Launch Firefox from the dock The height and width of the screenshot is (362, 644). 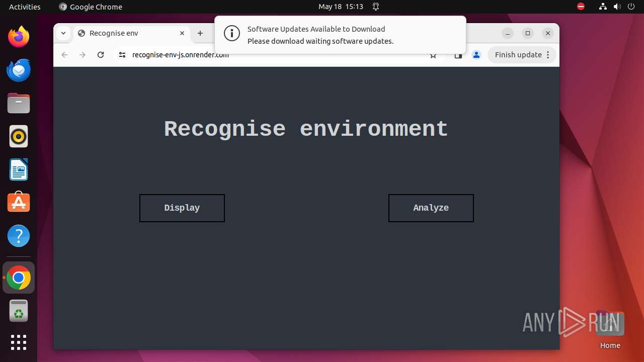[x=19, y=37]
